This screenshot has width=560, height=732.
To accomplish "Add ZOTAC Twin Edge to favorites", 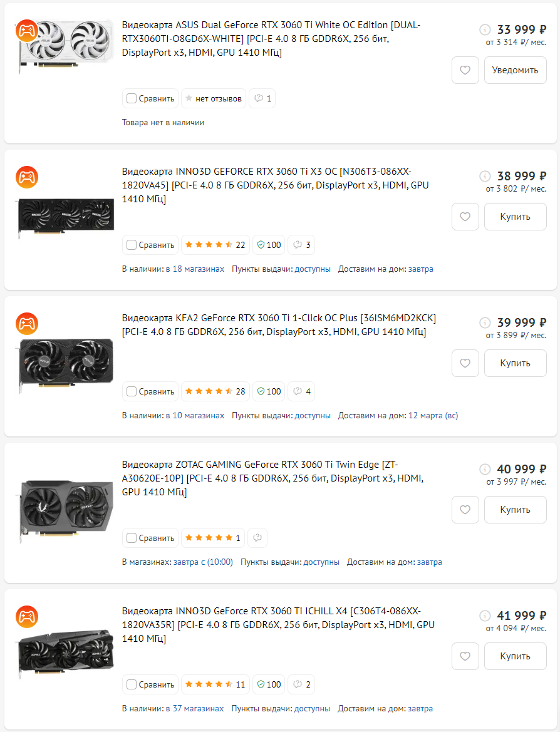I will (x=465, y=510).
